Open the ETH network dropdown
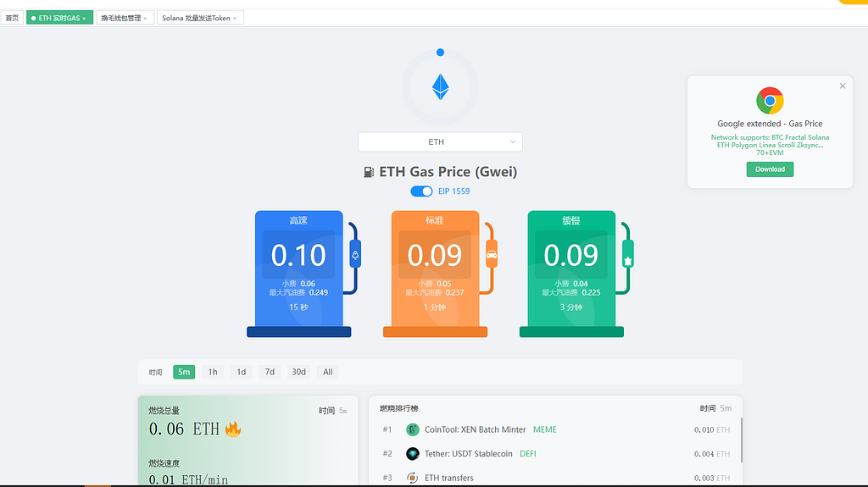This screenshot has width=868, height=487. pyautogui.click(x=440, y=142)
